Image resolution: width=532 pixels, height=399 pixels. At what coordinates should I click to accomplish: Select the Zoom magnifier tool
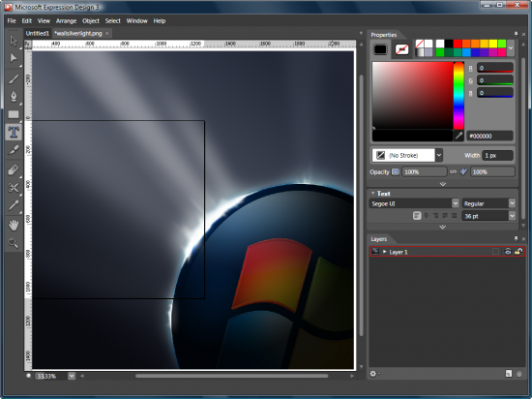[14, 243]
